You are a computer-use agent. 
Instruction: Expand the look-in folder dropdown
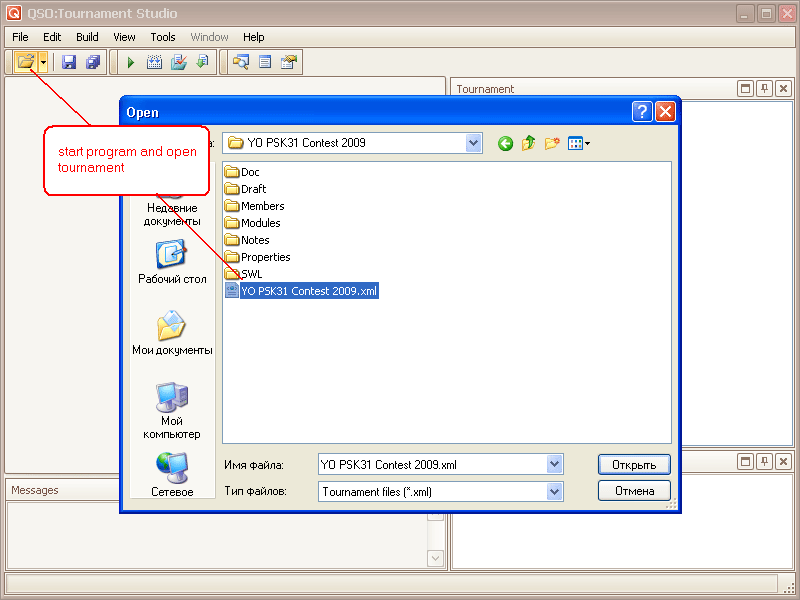[474, 143]
